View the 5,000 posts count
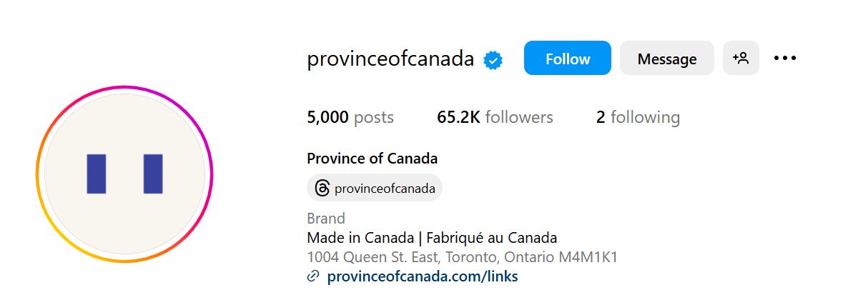 (x=350, y=117)
